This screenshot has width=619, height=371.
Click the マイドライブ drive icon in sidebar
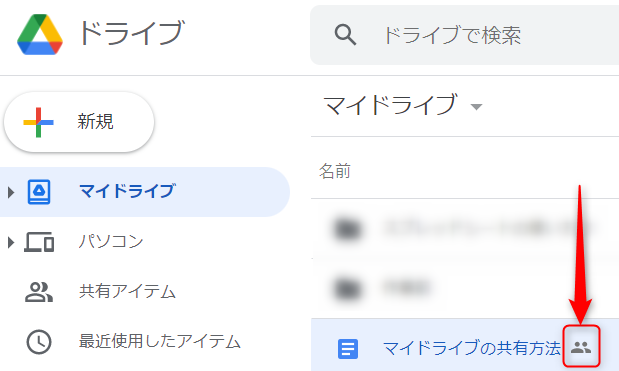click(39, 192)
